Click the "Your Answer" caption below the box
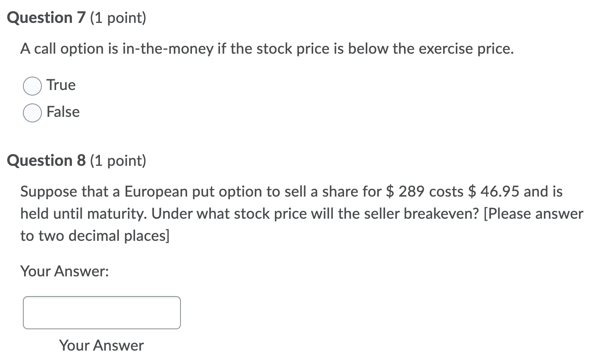 102,345
